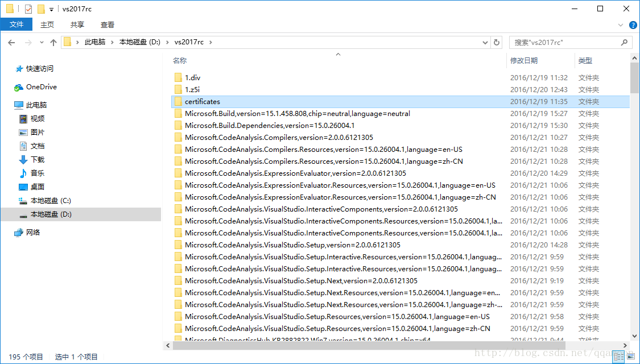Select 此电脑 in the navigation pane
The height and width of the screenshot is (364, 640).
36,105
